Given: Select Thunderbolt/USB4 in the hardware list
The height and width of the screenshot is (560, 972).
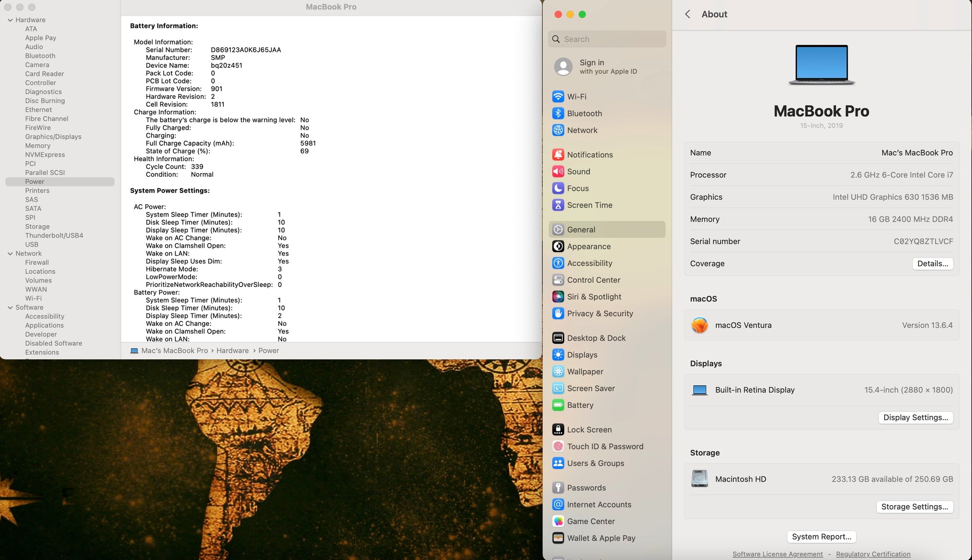Looking at the screenshot, I should coord(54,236).
